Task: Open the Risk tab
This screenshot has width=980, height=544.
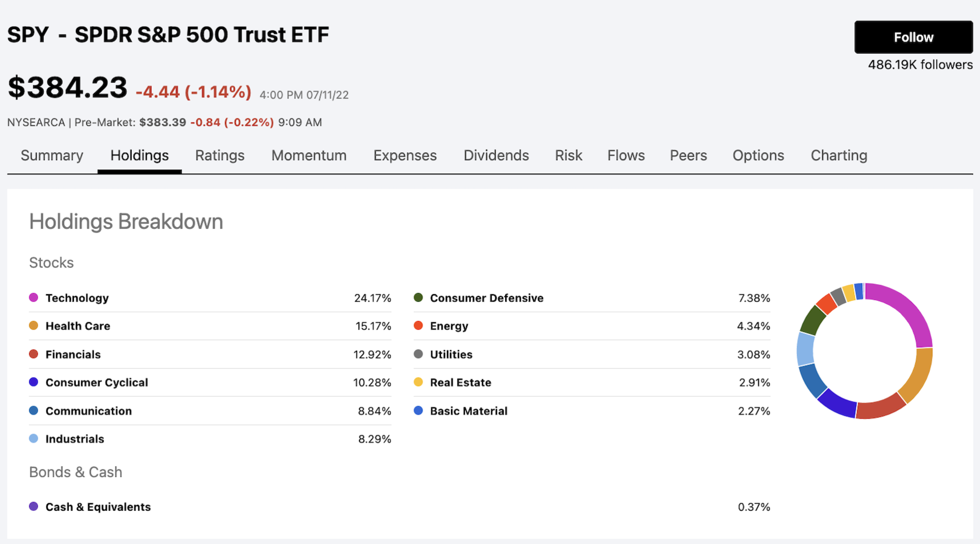Action: (x=569, y=155)
